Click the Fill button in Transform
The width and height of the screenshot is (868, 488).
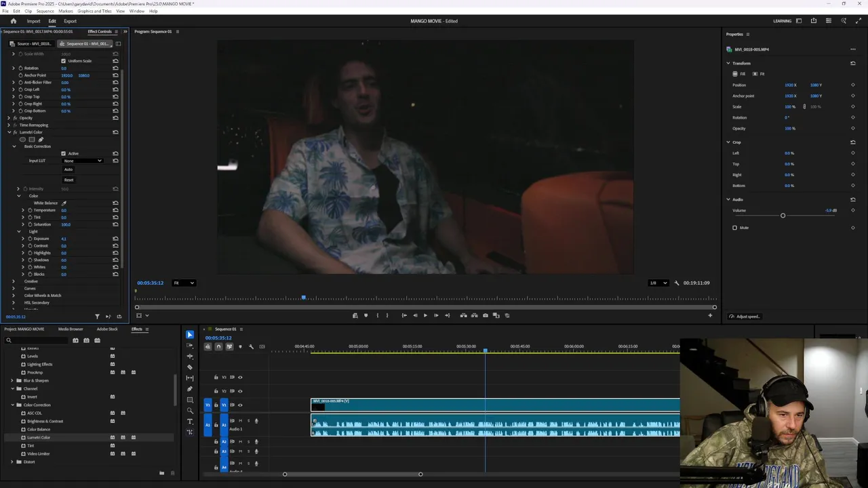click(739, 74)
